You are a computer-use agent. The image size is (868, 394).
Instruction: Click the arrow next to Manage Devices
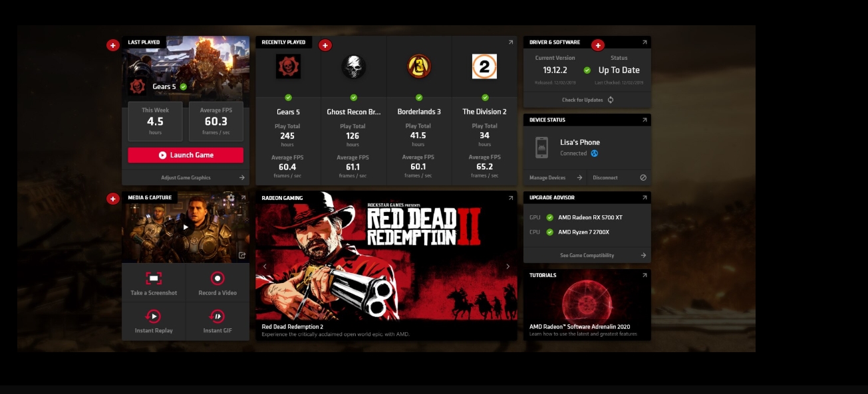[x=579, y=177]
